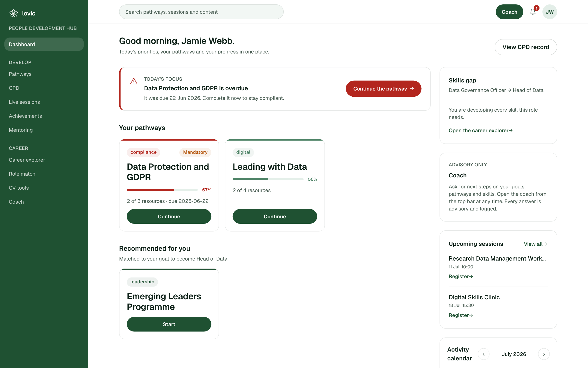Click the Activity calendar heading

pyautogui.click(x=459, y=354)
